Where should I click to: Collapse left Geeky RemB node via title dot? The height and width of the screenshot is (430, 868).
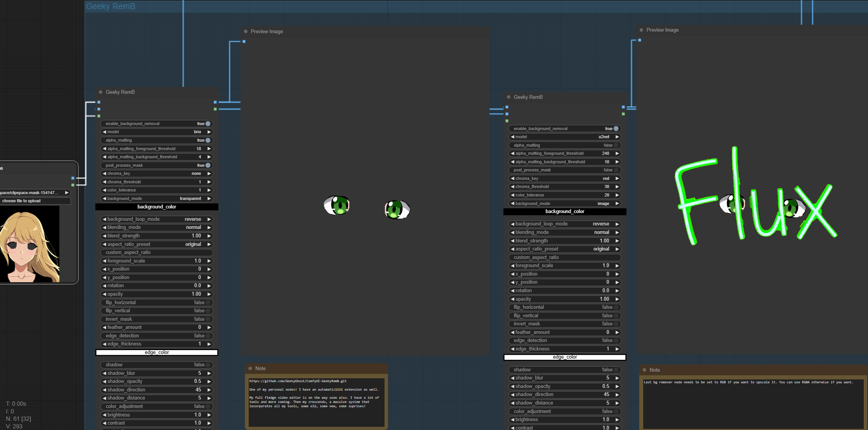pos(101,92)
